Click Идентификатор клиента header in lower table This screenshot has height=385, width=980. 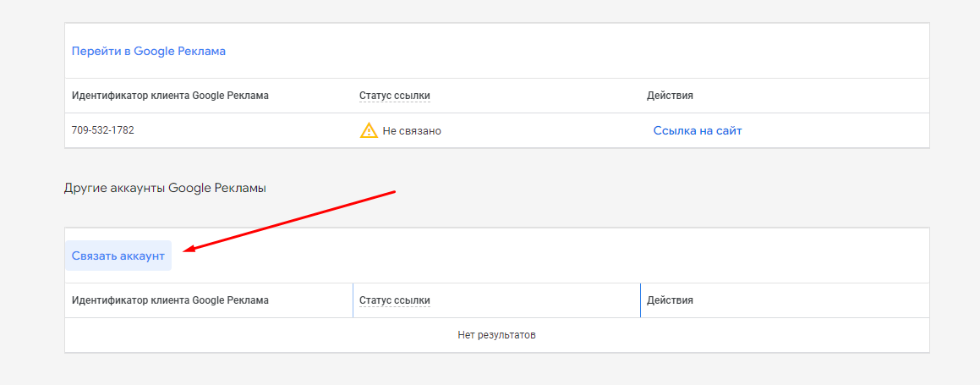coord(170,300)
